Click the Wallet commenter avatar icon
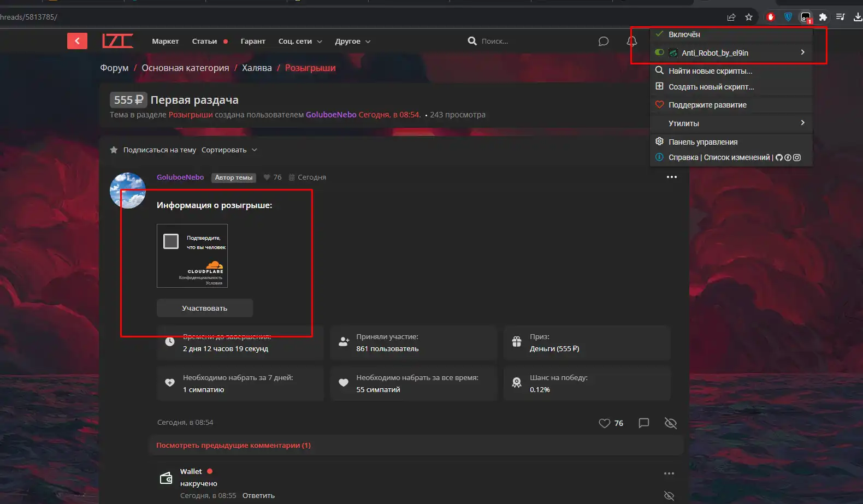This screenshot has height=504, width=863. coord(166,478)
